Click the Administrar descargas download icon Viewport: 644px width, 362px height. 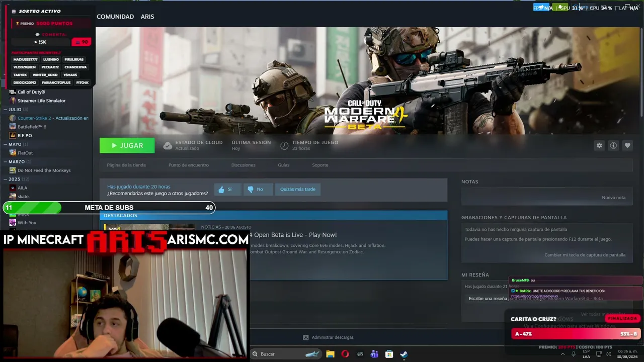click(305, 337)
